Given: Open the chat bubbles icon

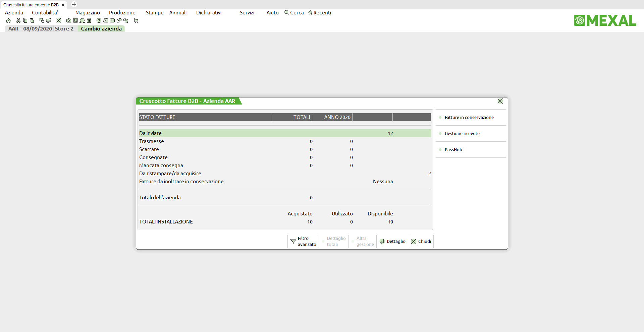Looking at the screenshot, I should coord(126,21).
